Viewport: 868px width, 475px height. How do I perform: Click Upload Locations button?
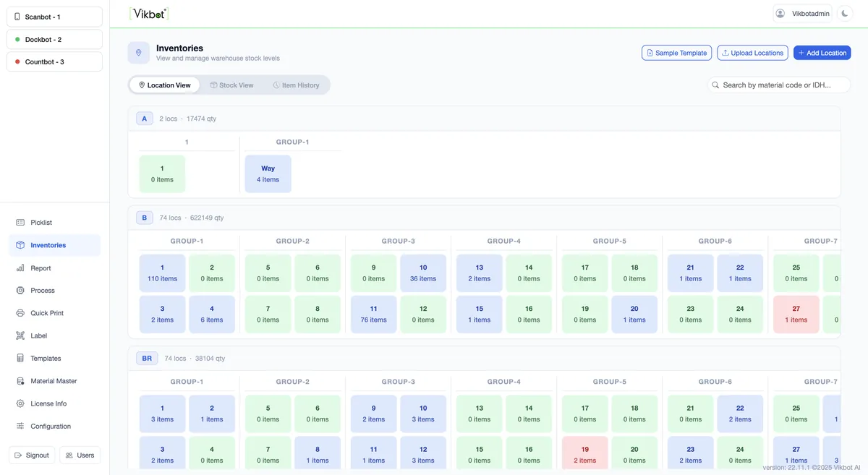point(752,53)
